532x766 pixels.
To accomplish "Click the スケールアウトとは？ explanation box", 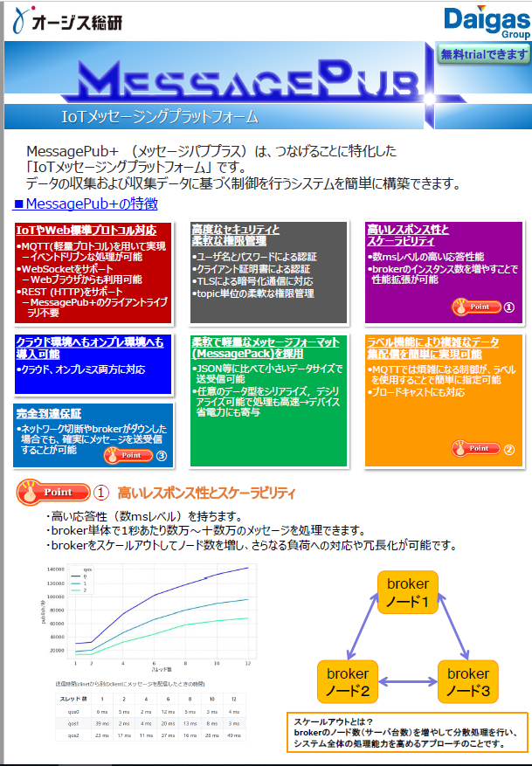I will click(x=407, y=733).
